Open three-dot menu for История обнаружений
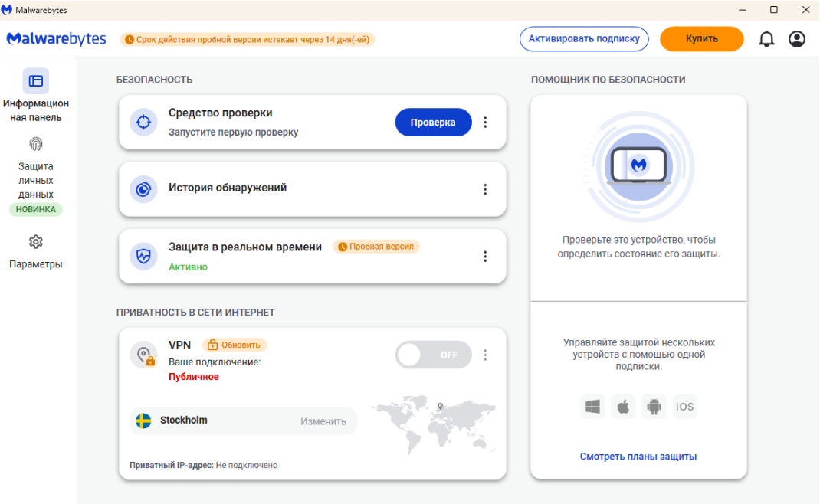The width and height of the screenshot is (820, 504). click(485, 189)
